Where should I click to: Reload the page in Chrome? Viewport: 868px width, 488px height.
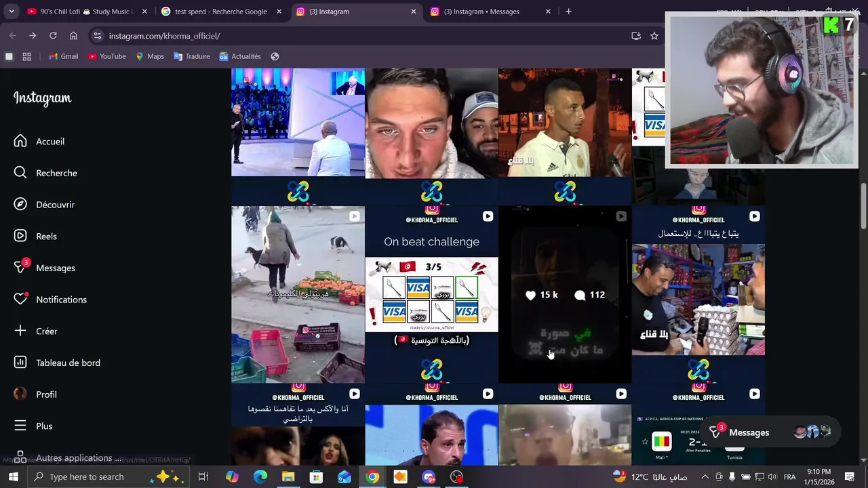[x=53, y=36]
